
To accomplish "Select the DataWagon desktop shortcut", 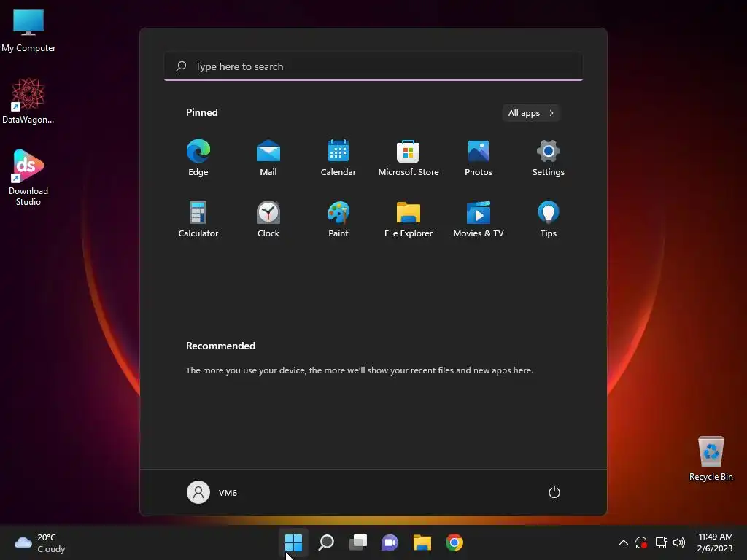I will tap(28, 101).
